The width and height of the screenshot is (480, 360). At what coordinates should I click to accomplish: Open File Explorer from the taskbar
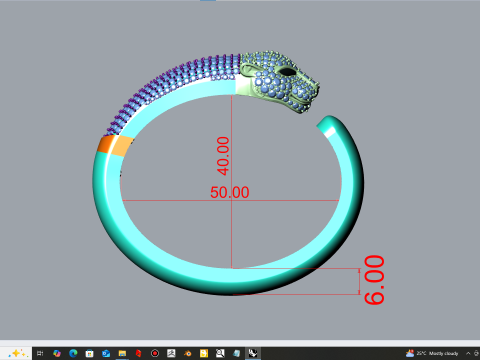click(x=122, y=353)
